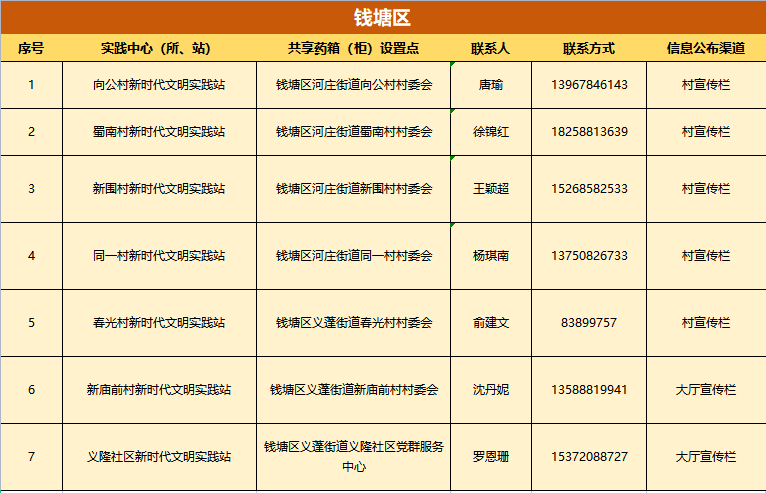Select cell 同一村新时代文明实践站
766x493 pixels.
coord(159,256)
